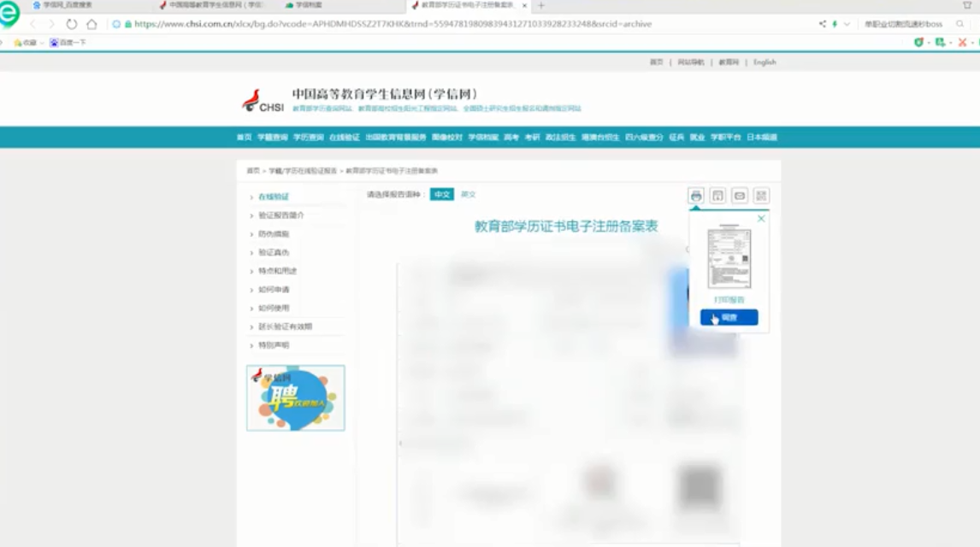Click 学籍/学历在线验证报告 breadcrumb link
Screen dimensions: 980x547
coord(303,170)
